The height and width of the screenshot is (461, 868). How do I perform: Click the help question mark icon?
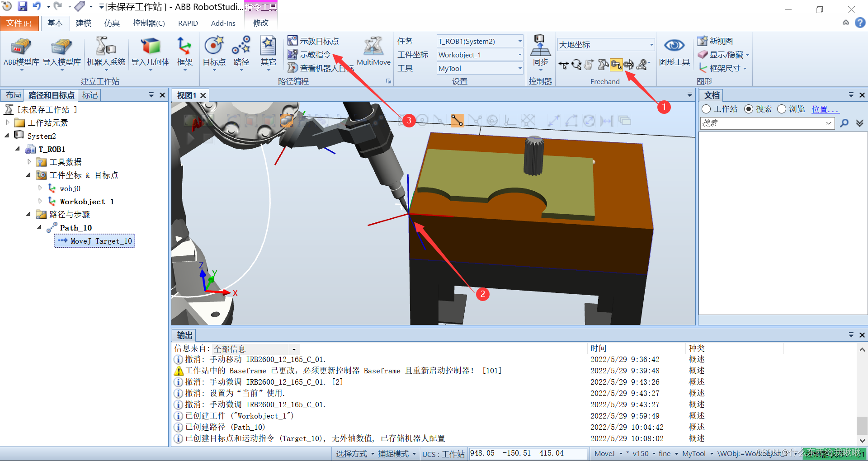click(x=860, y=23)
